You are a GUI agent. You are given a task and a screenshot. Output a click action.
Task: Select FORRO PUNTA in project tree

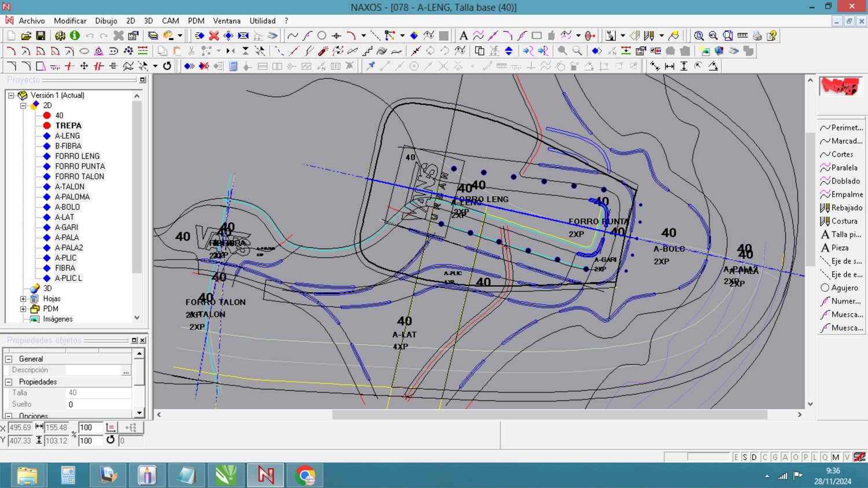point(80,166)
